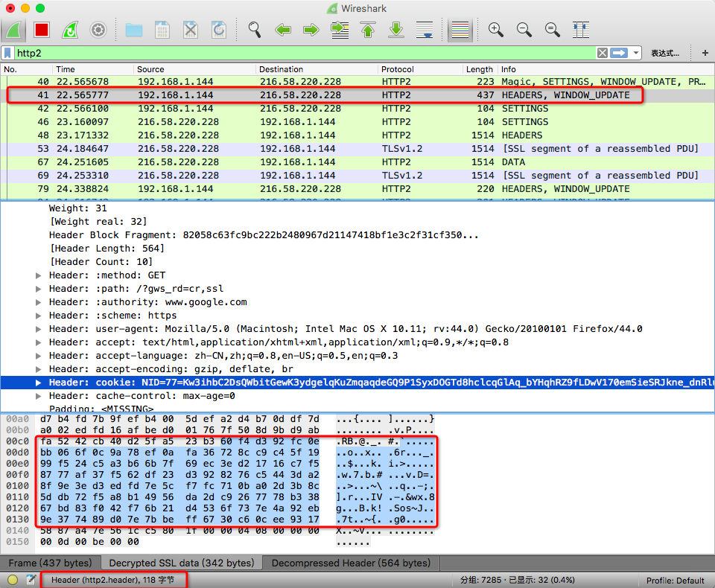Viewport: 715px width, 588px height.
Task: Open the Expression builder button
Action: click(x=664, y=53)
